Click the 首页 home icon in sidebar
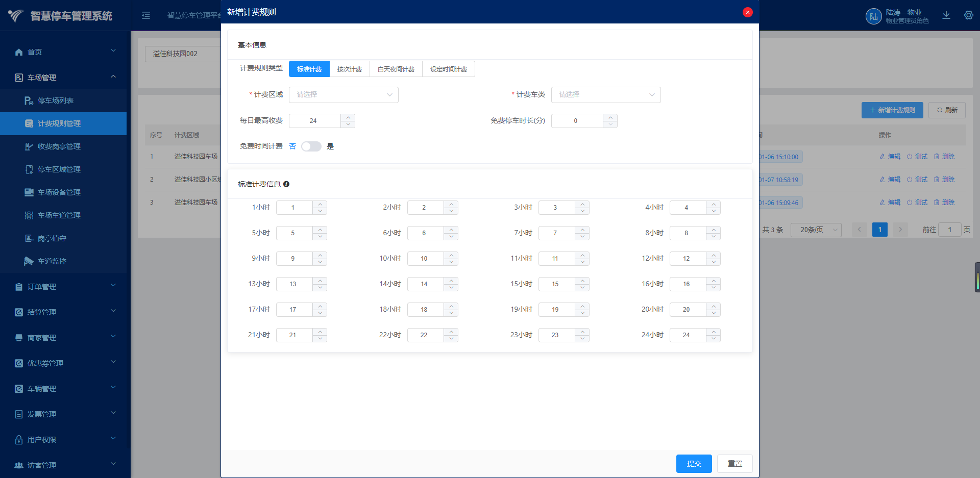The height and width of the screenshot is (478, 980). tap(19, 52)
